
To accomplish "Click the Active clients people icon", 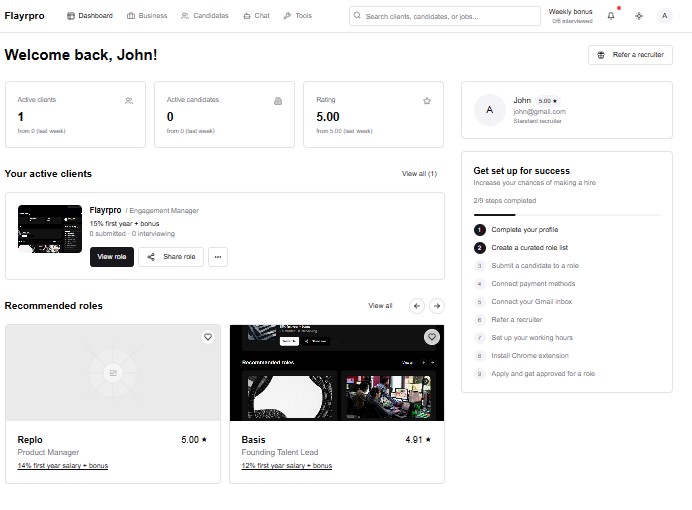I will 129,101.
